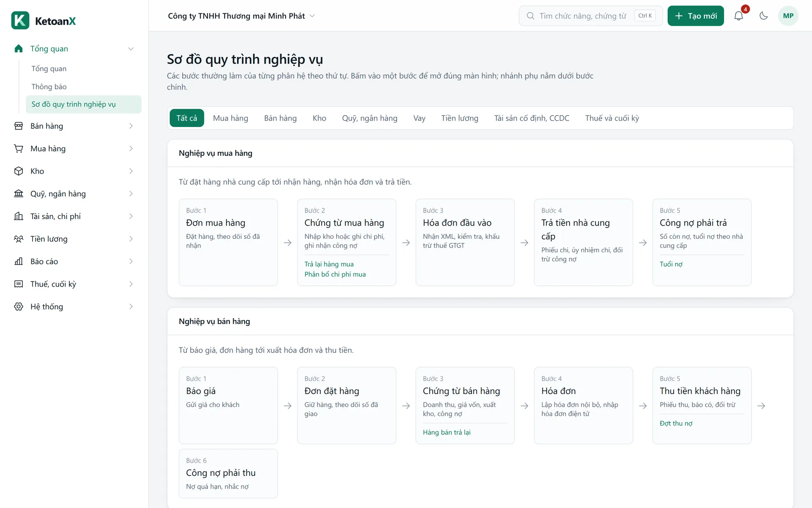Switch to the Tiền lương tab
Image resolution: width=812 pixels, height=508 pixels.
(460, 118)
